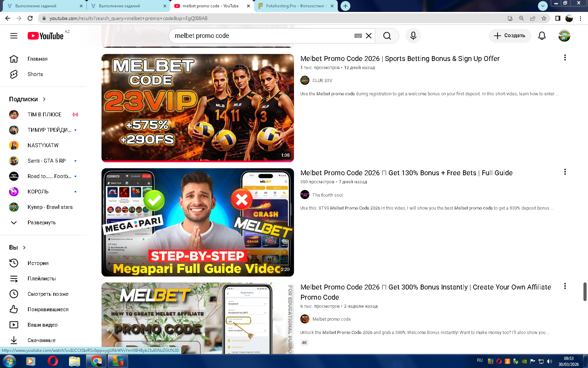The width and height of the screenshot is (588, 368).
Task: Open more options for CLUB 23V video
Action: click(x=565, y=58)
